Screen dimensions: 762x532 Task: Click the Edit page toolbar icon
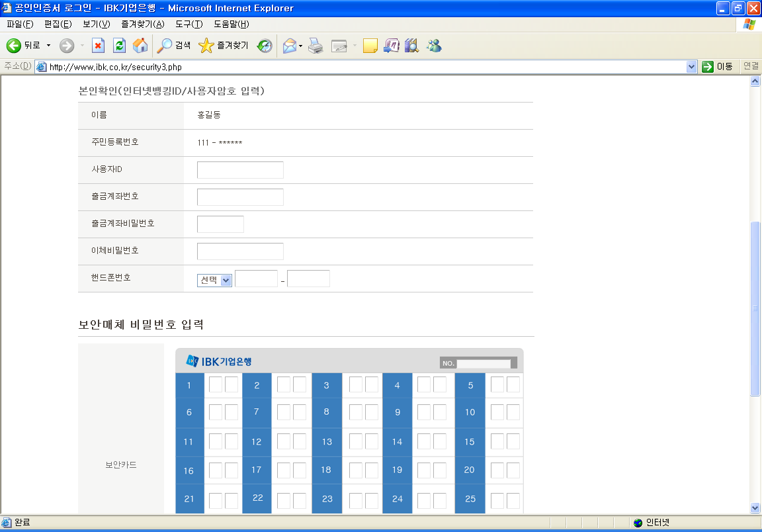coord(339,46)
